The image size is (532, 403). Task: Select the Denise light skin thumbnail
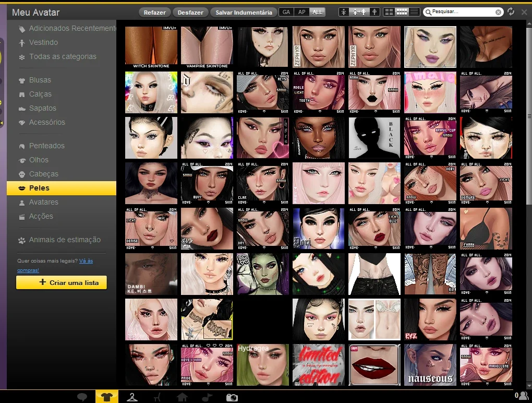pos(151,229)
